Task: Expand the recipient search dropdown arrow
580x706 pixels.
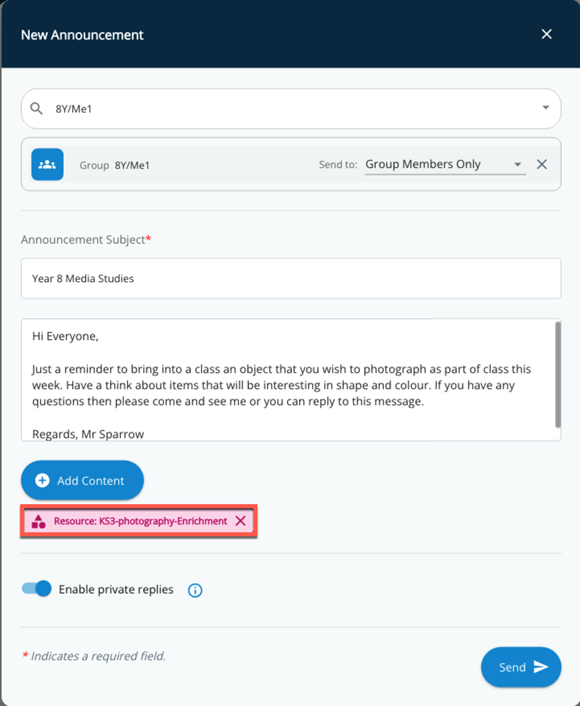Action: tap(546, 108)
